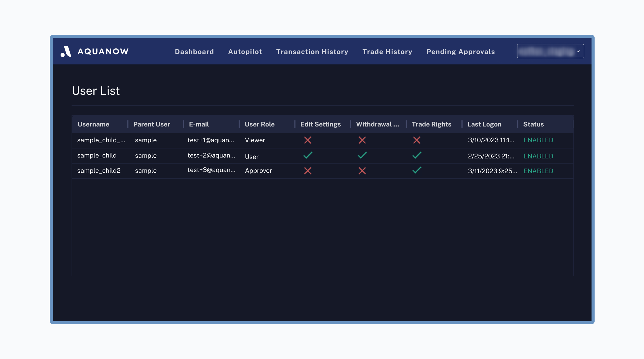Select test+1@aquan... email cell

[x=211, y=140]
